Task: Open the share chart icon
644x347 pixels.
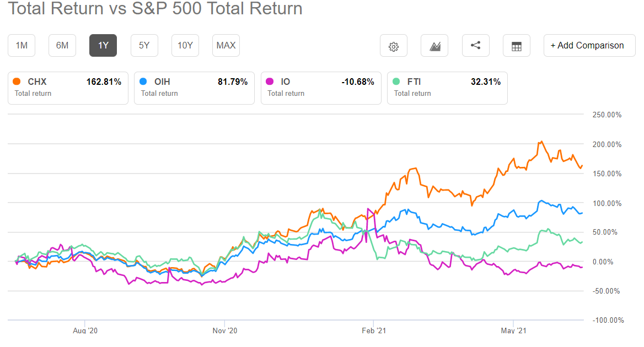Action: 475,45
